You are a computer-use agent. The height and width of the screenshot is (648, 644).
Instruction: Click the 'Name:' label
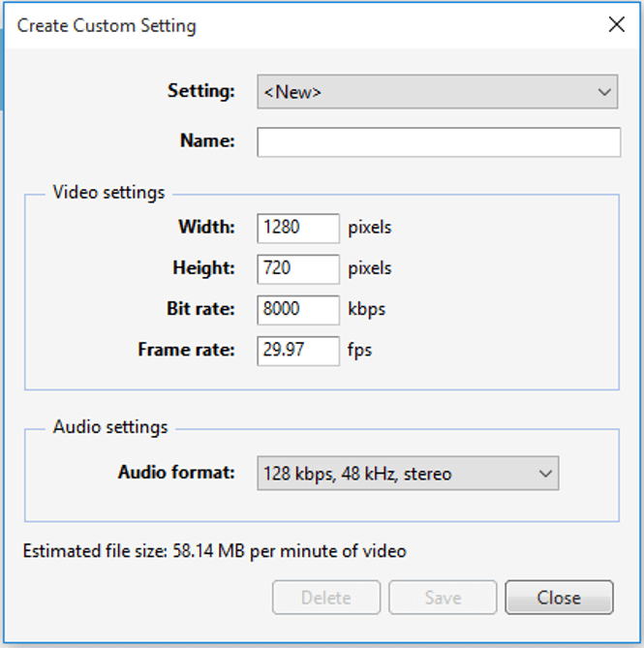point(208,140)
